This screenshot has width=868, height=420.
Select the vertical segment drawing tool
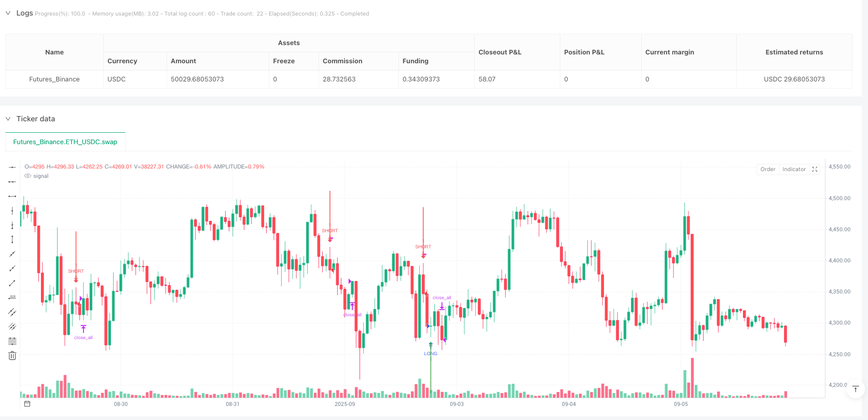(12, 240)
